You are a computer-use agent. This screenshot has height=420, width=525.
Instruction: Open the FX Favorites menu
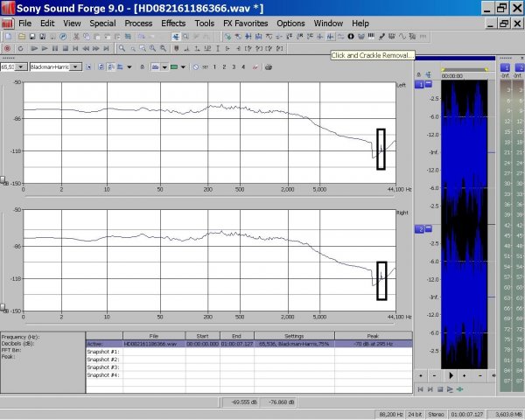(x=245, y=23)
